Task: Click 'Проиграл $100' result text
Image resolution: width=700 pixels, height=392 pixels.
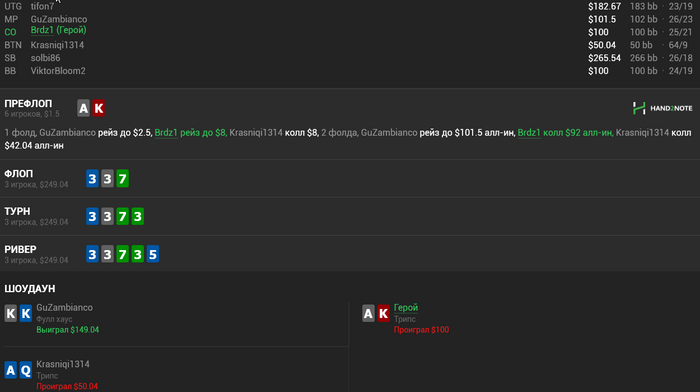Action: point(421,329)
